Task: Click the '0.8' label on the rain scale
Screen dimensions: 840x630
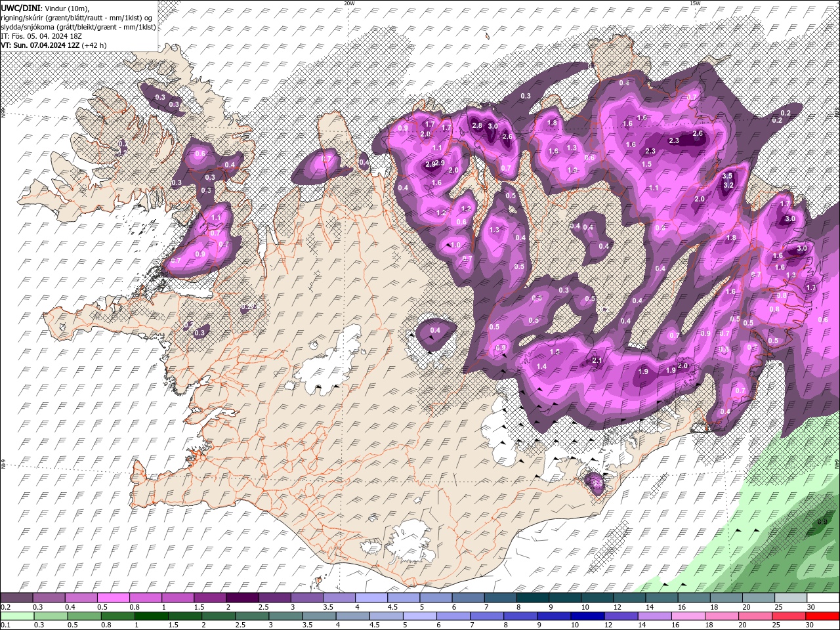Action: (x=106, y=625)
